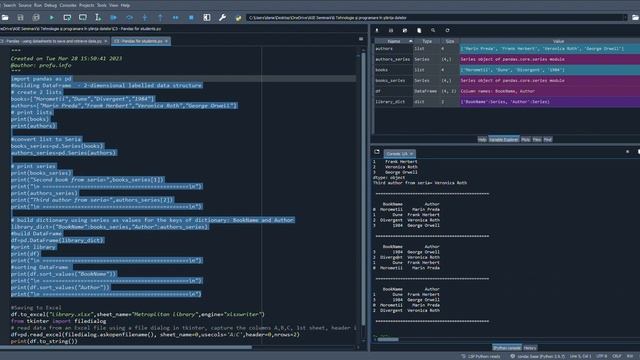
Task: Open the console tab browse icon
Action: [377, 152]
